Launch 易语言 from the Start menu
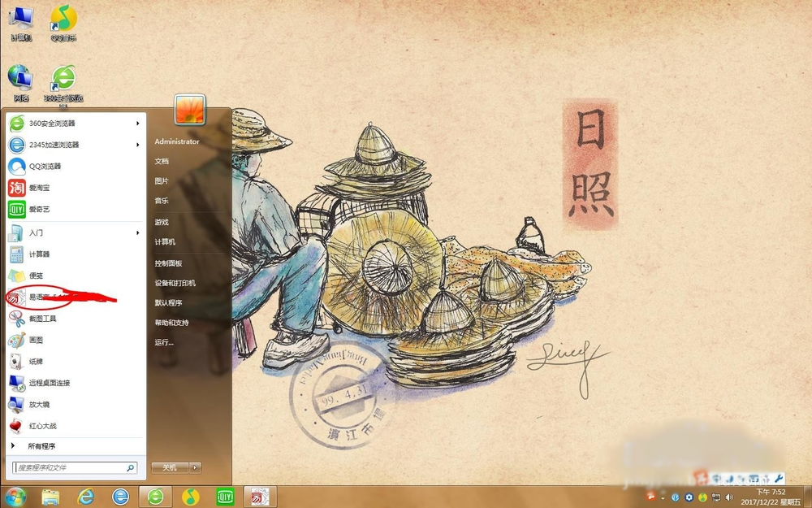 pyautogui.click(x=75, y=297)
